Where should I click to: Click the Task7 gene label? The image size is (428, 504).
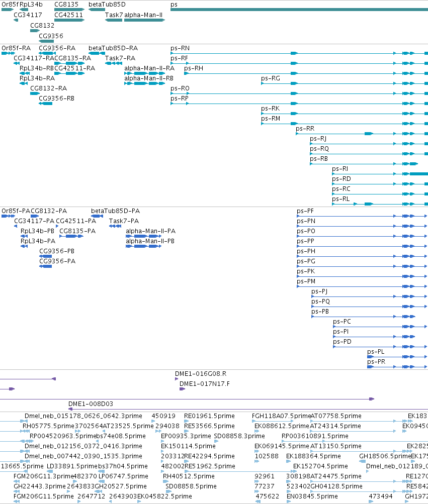pos(114,15)
